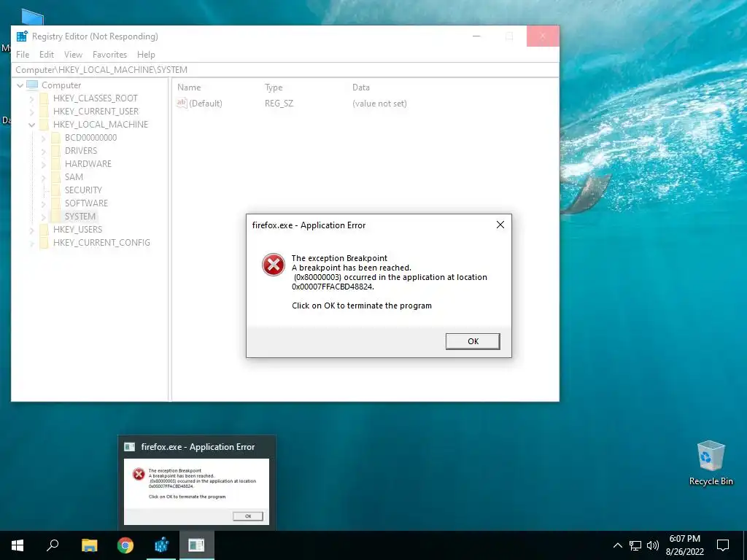This screenshot has width=747, height=560.
Task: Select HKEY_CURRENT_USER in the tree
Action: [x=96, y=112]
